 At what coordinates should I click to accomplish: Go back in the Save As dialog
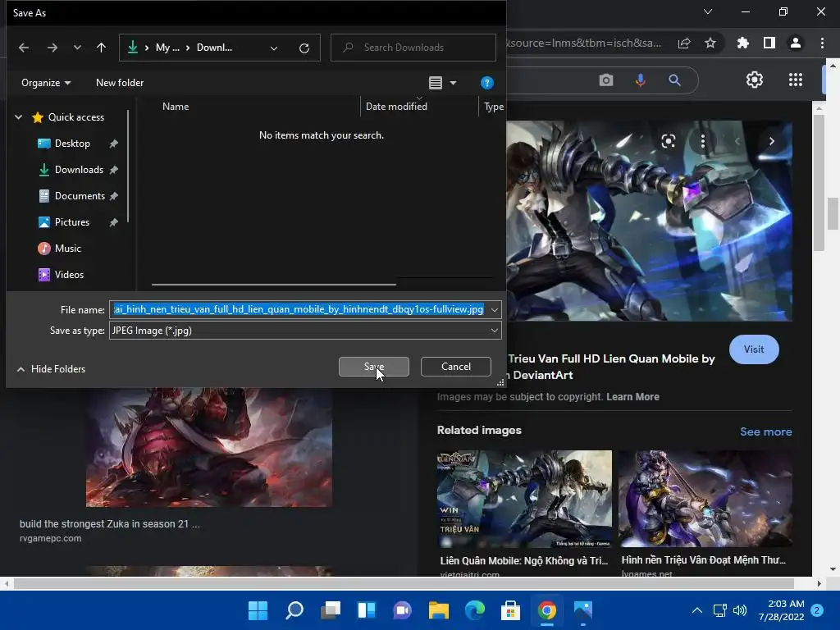24,48
